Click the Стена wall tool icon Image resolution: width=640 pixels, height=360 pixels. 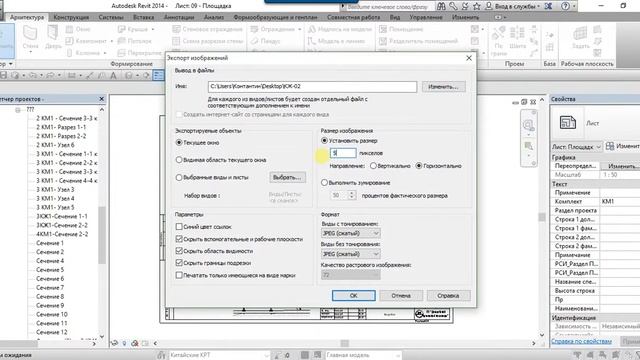pyautogui.click(x=30, y=33)
